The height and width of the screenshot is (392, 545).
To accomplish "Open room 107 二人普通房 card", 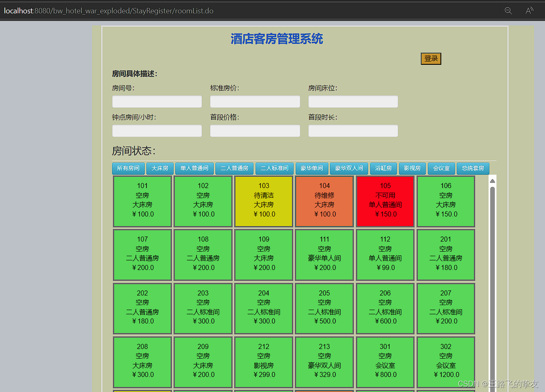I will coord(142,255).
